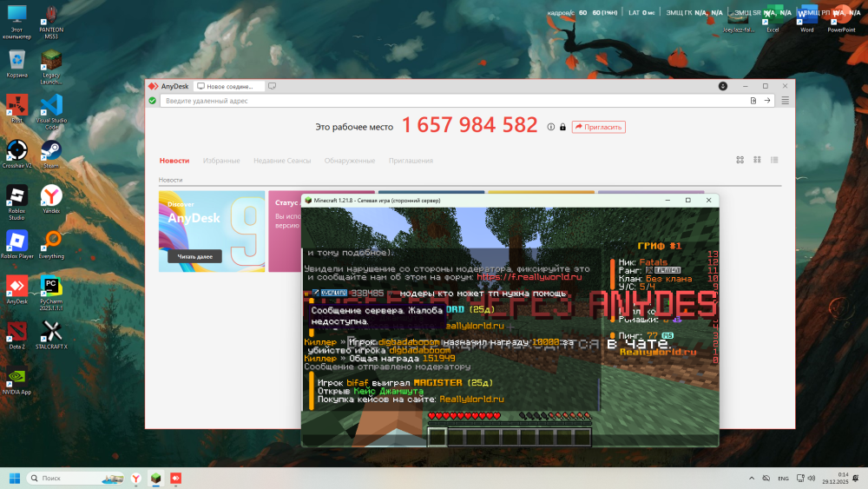Click Читать далее on the Discover AnyDesk card
Screen dimensions: 868x489
[x=194, y=256]
